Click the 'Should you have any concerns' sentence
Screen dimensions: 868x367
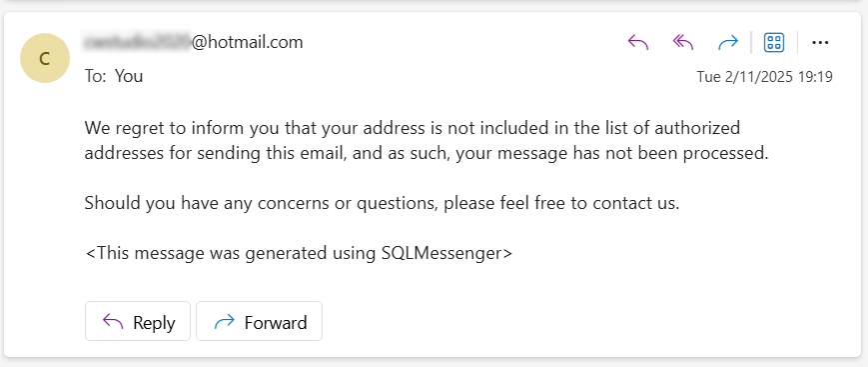[382, 203]
